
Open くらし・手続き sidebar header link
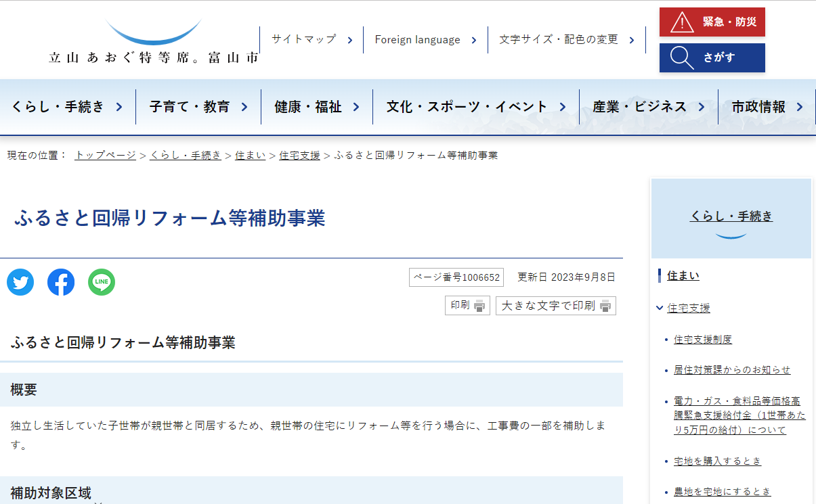[731, 216]
